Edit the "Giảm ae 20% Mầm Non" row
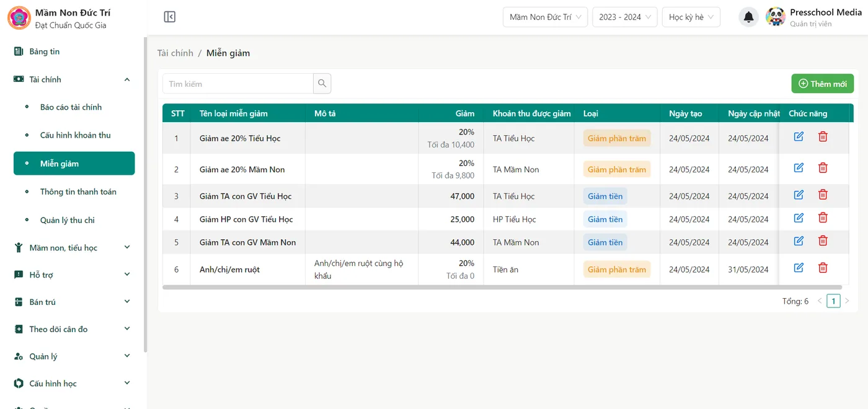Screen dimensions: 868x409 799,167
